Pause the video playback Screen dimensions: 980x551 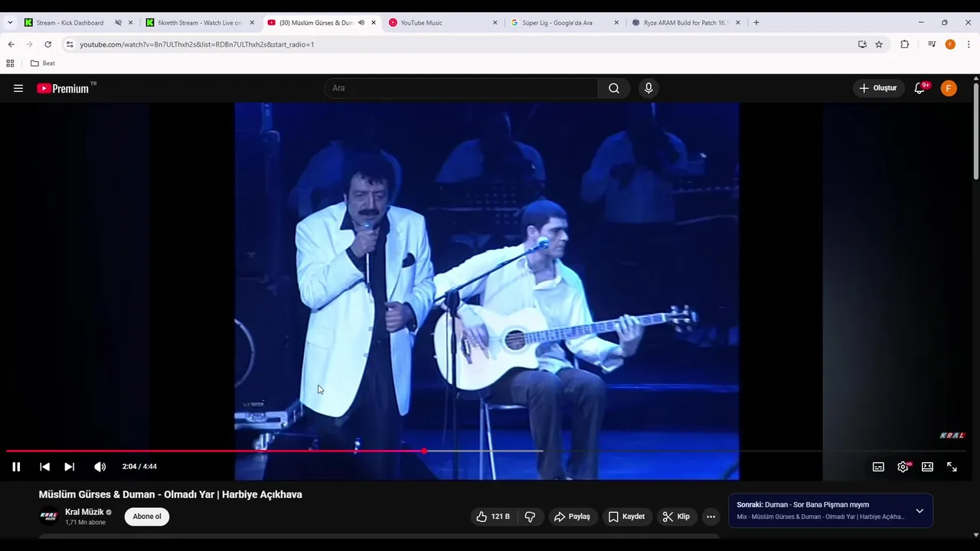(x=16, y=467)
